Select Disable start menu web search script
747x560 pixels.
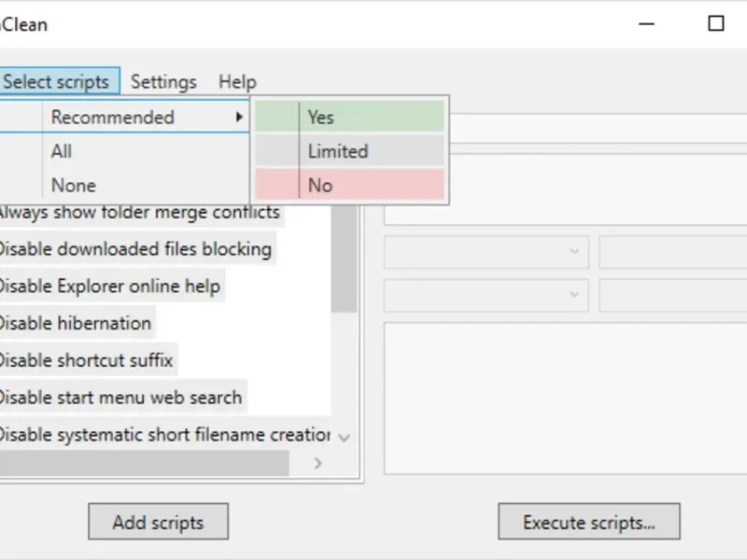pyautogui.click(x=120, y=398)
